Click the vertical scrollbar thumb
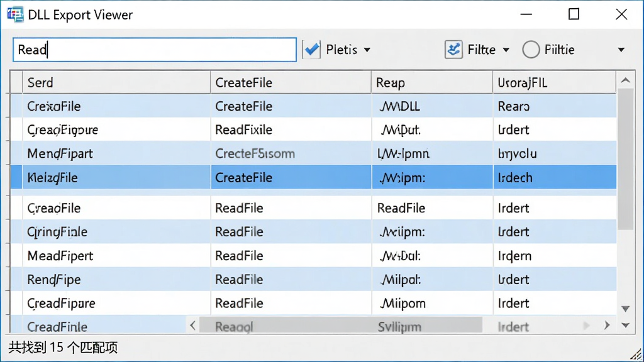This screenshot has height=362, width=644. (626, 159)
